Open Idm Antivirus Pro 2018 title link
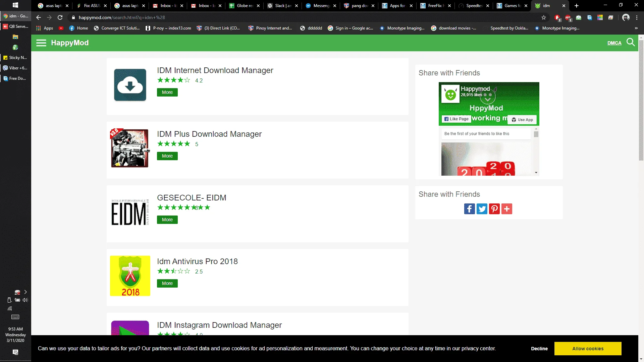The width and height of the screenshot is (644, 362). click(197, 261)
